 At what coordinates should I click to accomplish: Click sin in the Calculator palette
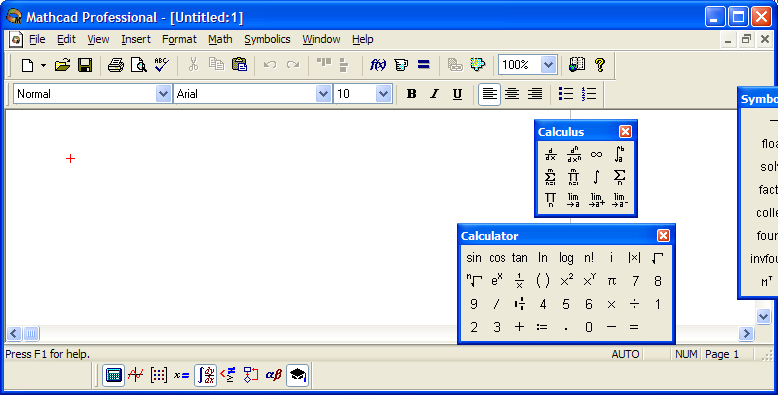pos(474,258)
